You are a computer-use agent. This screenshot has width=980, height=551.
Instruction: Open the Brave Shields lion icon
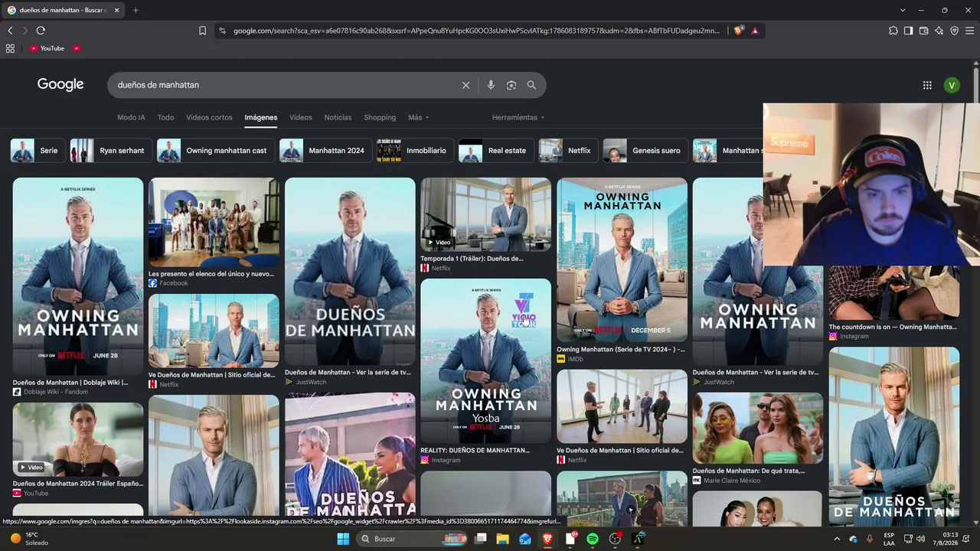coord(738,31)
